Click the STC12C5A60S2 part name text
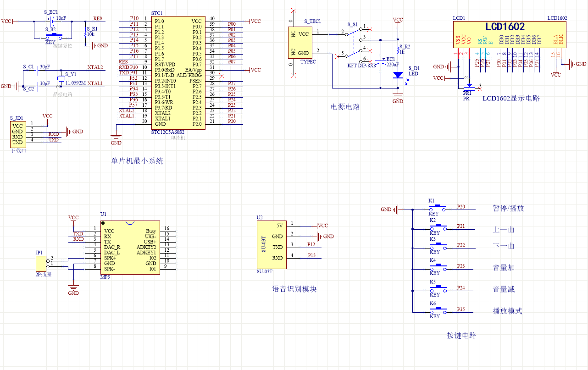Viewport: 588px width, 370px height. point(167,132)
